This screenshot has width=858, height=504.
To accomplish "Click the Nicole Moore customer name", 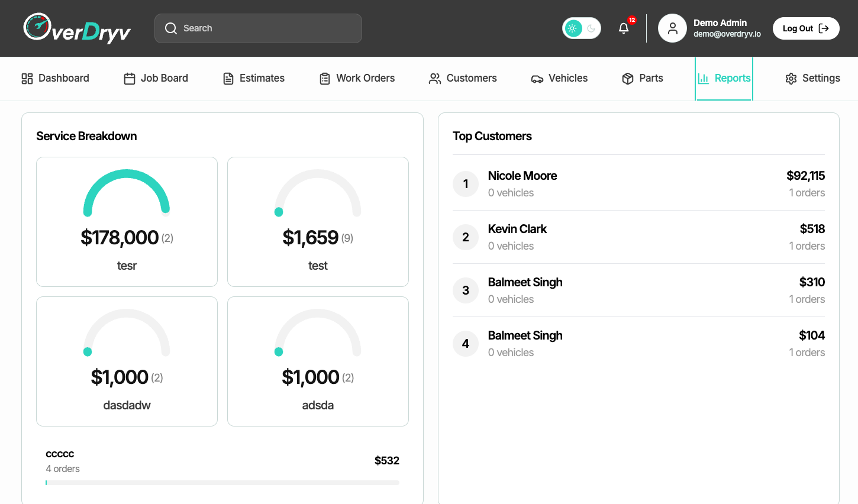I will point(522,176).
